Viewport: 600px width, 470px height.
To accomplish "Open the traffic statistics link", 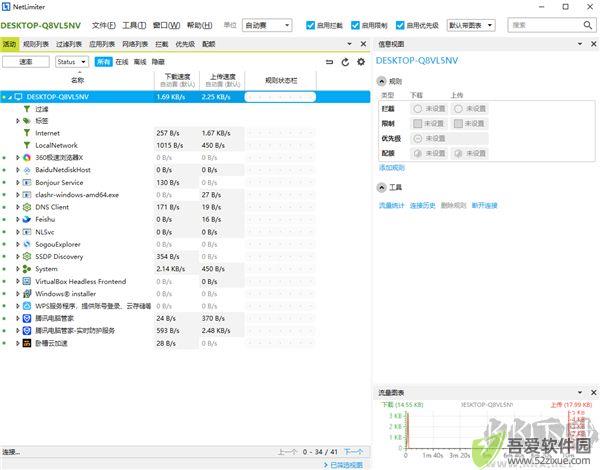I will click(391, 206).
